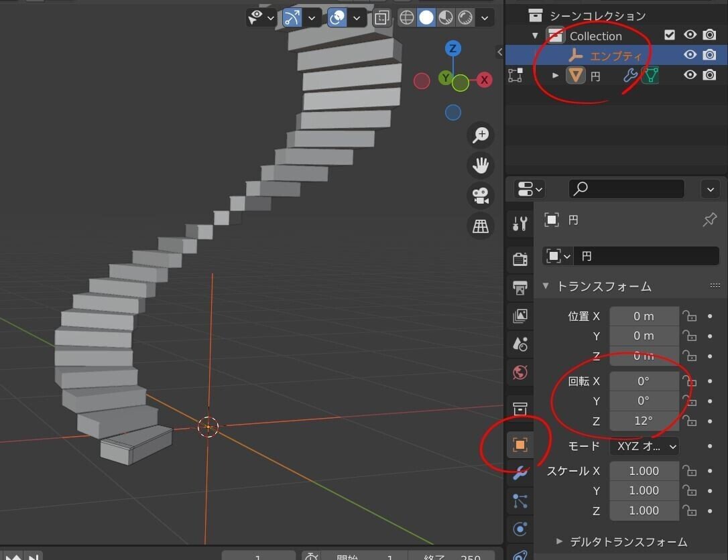Open the Tool properties tab
The height and width of the screenshot is (560, 728).
pos(520,224)
